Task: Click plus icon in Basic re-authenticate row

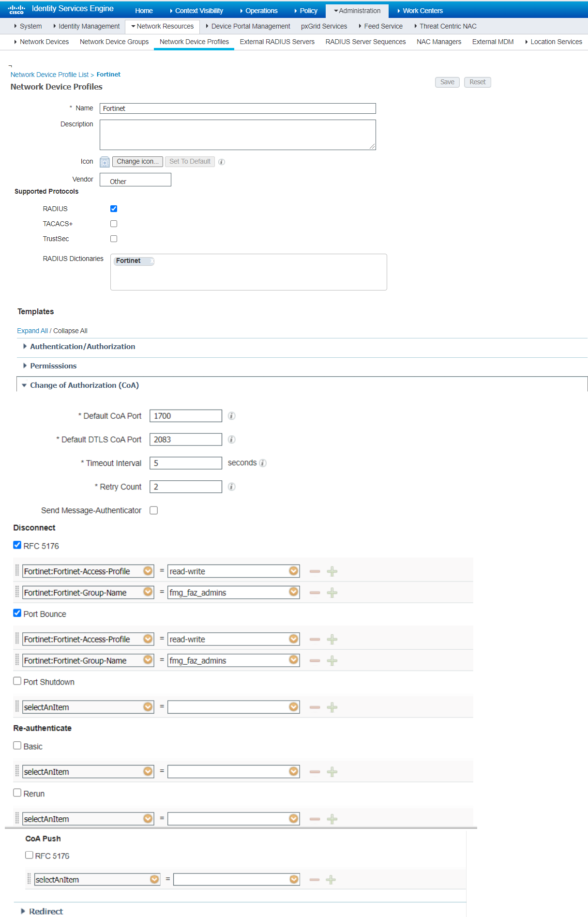Action: pos(332,772)
